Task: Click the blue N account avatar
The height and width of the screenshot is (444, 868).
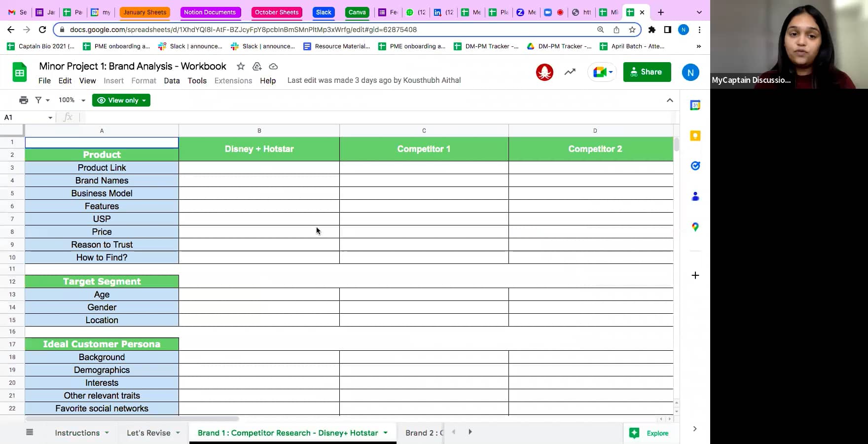Action: pos(690,73)
